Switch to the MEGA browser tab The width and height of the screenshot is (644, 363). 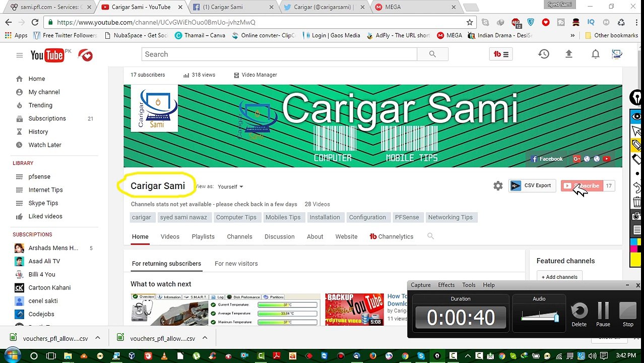tap(416, 7)
